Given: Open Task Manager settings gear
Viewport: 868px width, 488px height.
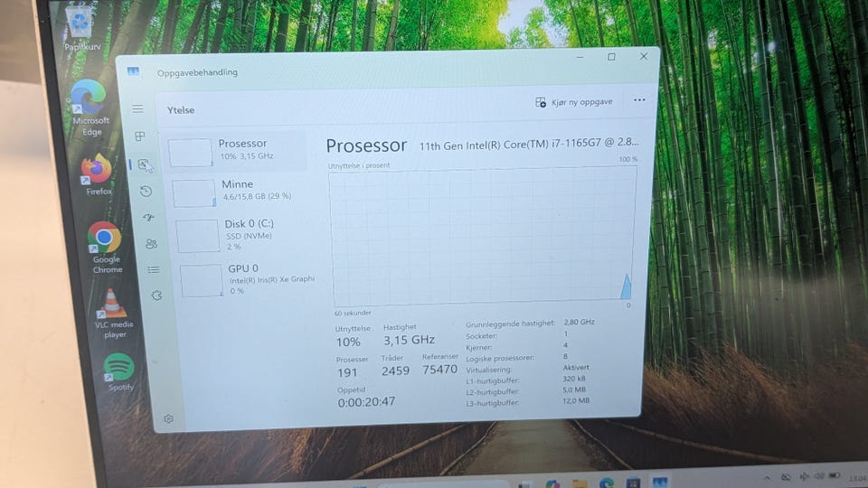Looking at the screenshot, I should pyautogui.click(x=168, y=418).
